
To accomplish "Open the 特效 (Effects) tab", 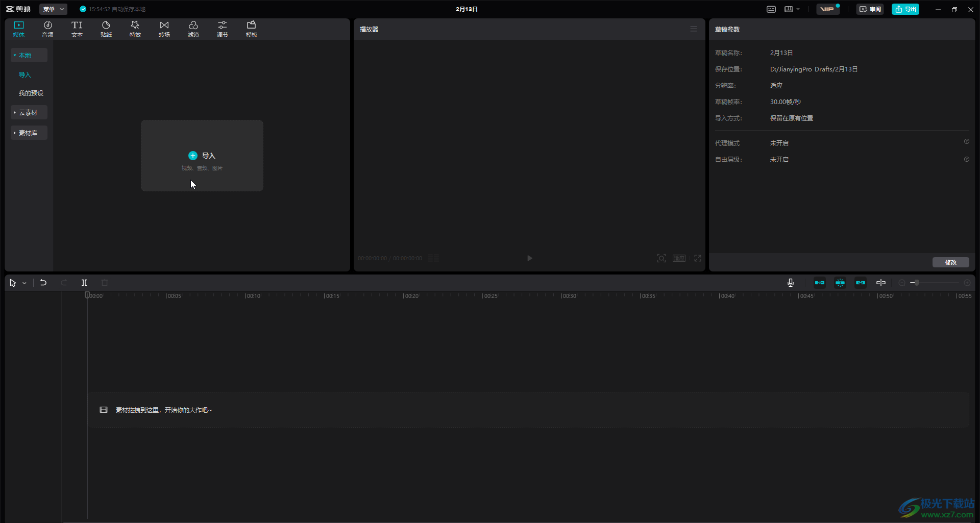I will tap(135, 29).
